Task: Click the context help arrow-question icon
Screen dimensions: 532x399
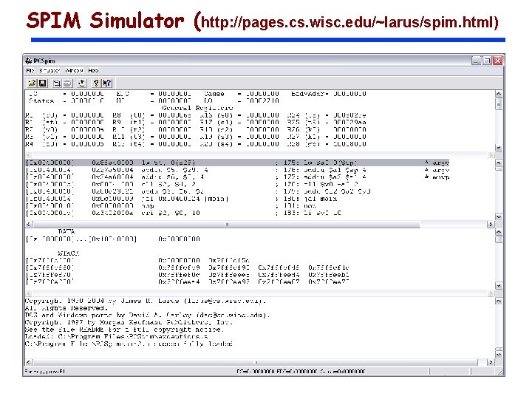Action: tap(107, 83)
